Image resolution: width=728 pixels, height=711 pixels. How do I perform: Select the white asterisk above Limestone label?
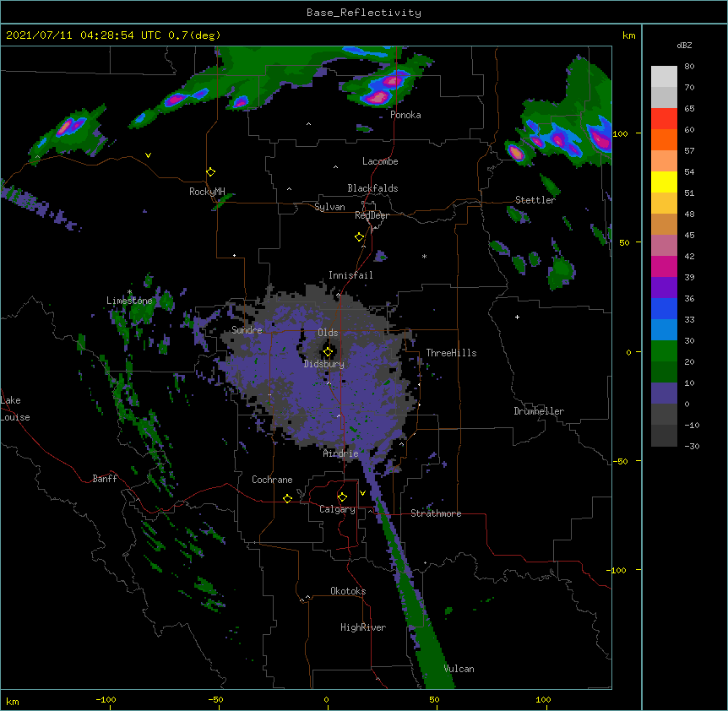(130, 292)
